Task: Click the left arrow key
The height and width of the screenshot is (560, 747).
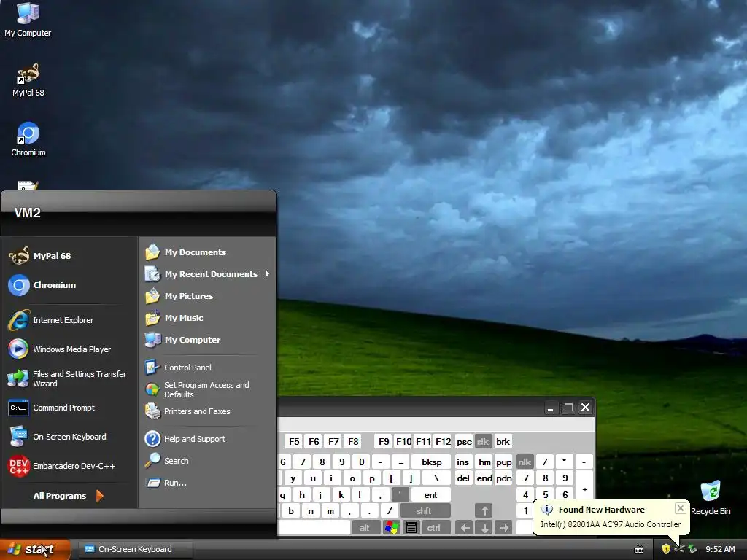Action: coord(465,528)
